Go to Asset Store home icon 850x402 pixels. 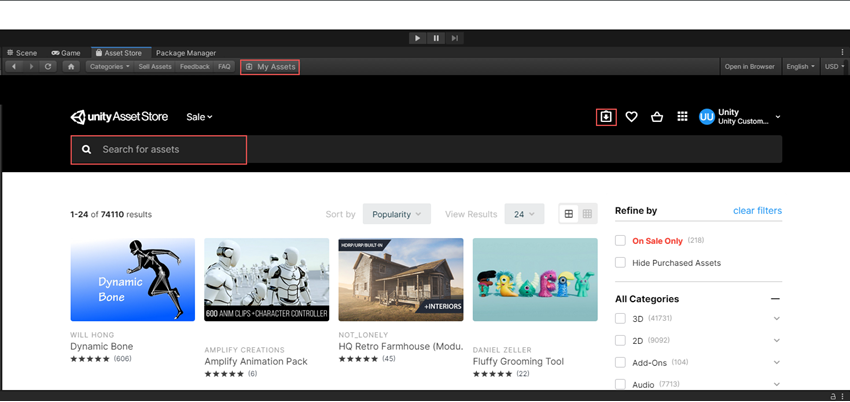pos(71,67)
